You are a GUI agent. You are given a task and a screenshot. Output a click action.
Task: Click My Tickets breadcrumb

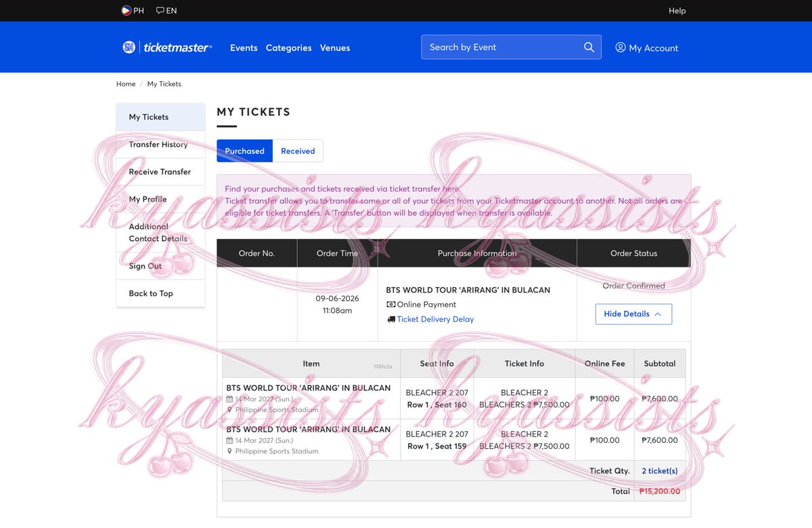click(x=164, y=84)
